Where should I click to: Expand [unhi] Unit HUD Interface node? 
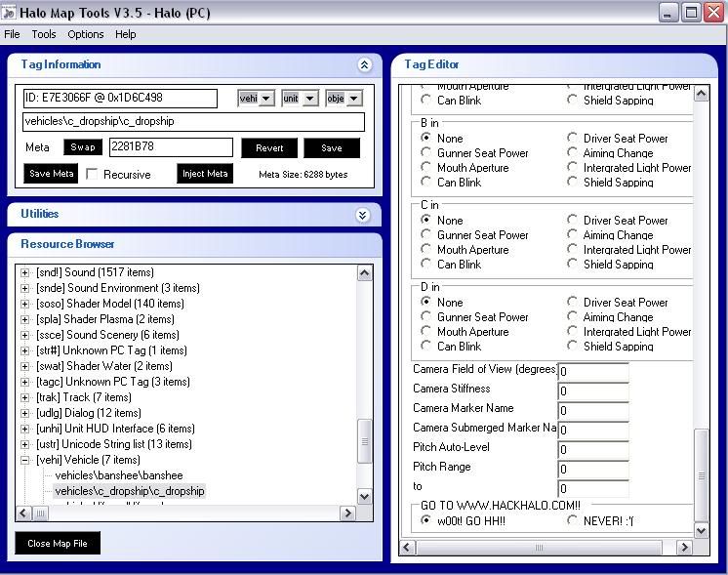(x=25, y=429)
